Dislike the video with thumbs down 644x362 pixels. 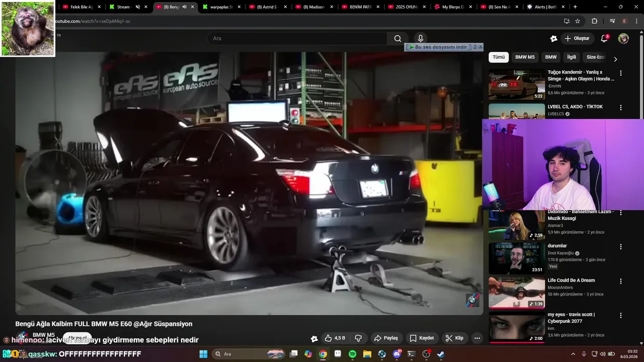(x=358, y=338)
